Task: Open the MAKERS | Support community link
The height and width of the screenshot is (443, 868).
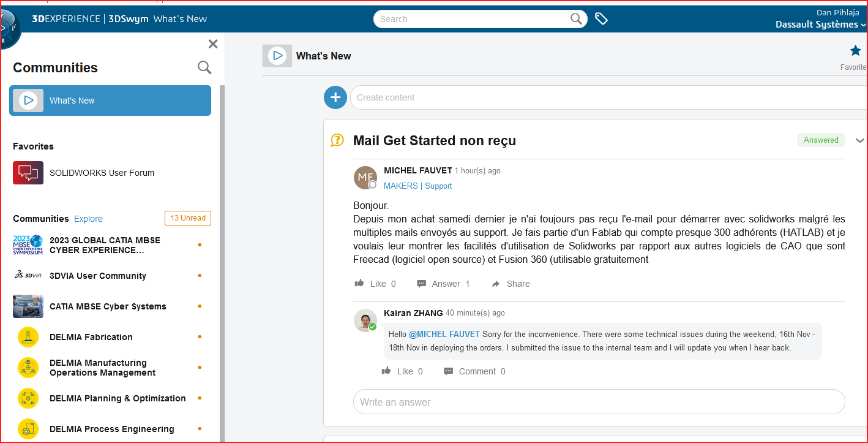Action: tap(418, 186)
